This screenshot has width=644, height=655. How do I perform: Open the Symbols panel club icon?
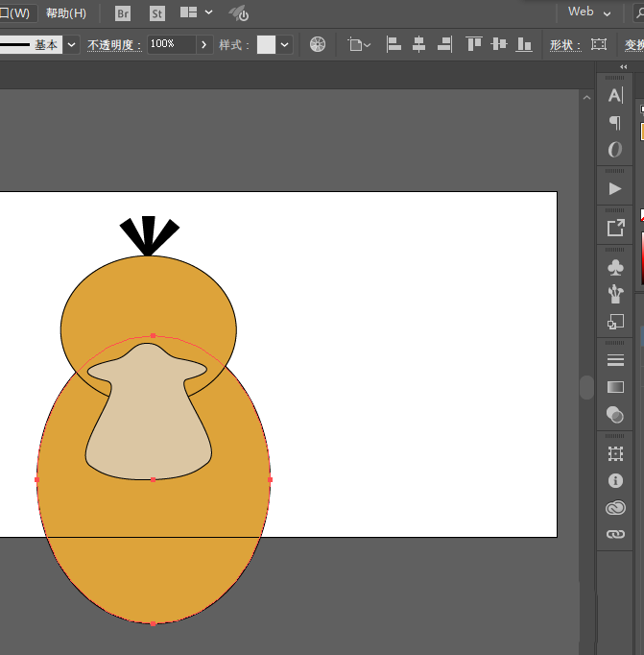(x=615, y=267)
